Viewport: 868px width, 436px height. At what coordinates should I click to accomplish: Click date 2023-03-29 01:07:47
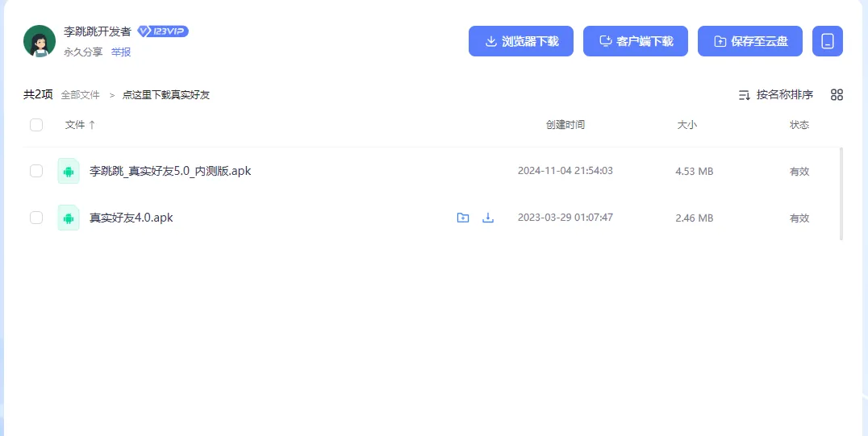pyautogui.click(x=565, y=218)
